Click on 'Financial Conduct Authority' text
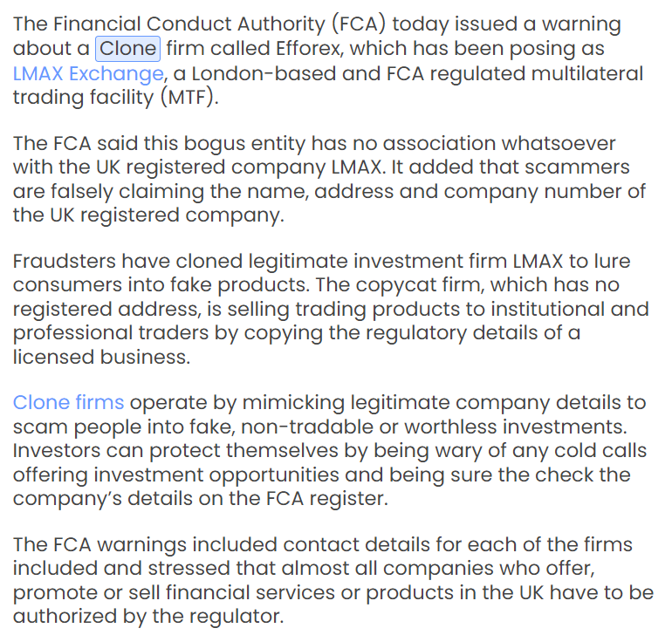 [189, 24]
